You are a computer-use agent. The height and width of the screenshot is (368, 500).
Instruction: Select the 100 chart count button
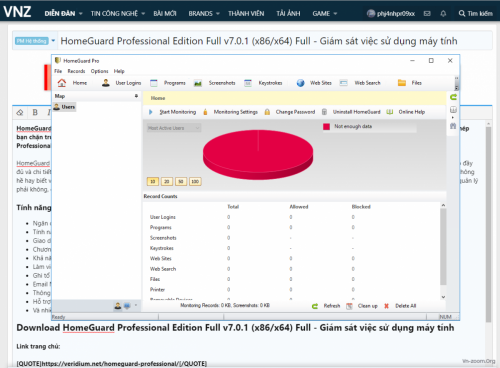(195, 182)
